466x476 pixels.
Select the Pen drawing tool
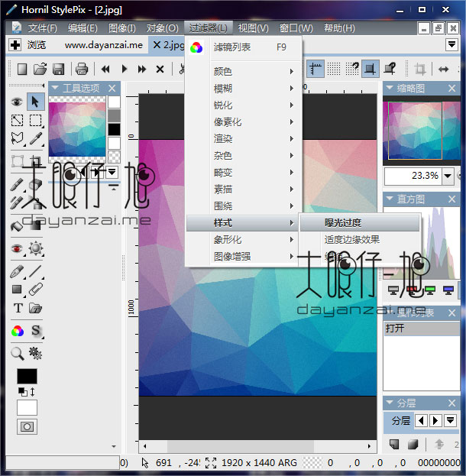point(17,271)
